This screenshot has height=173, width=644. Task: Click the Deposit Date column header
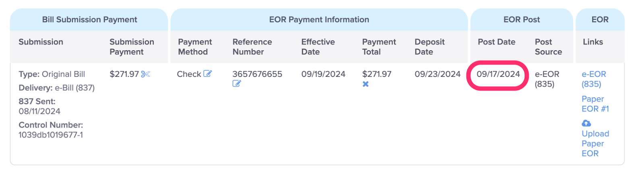tap(429, 47)
